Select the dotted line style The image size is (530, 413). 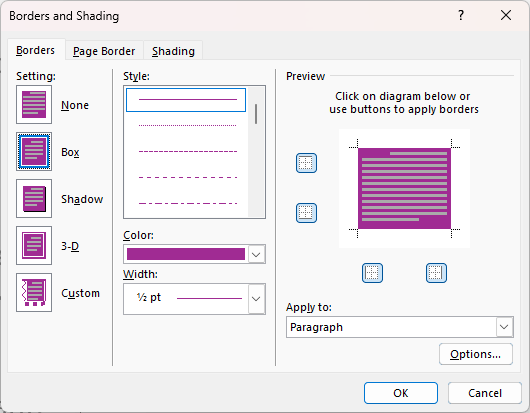188,125
